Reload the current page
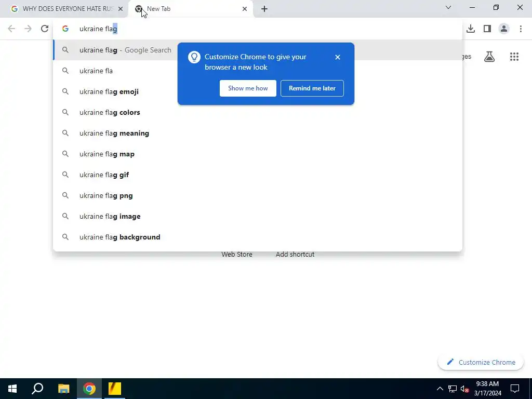 tap(45, 29)
